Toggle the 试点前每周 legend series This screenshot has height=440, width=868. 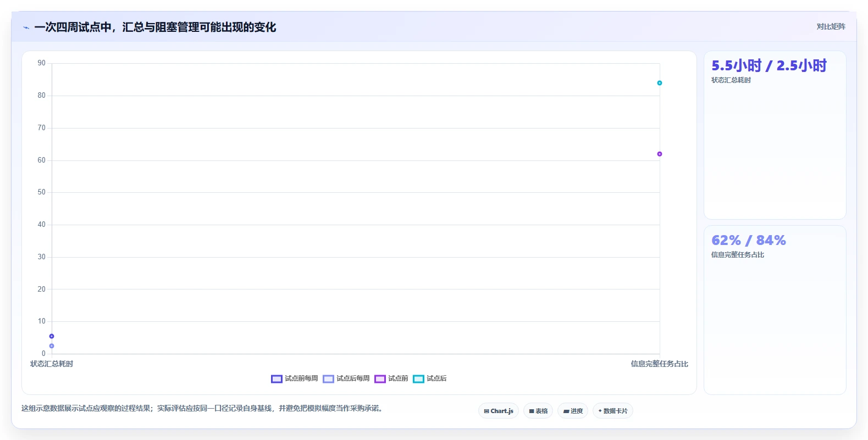coord(295,378)
